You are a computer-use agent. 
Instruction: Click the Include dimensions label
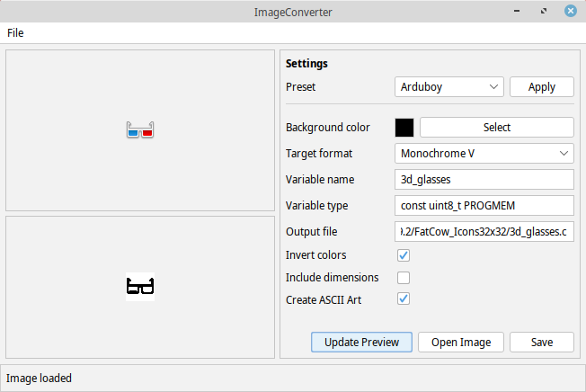pyautogui.click(x=332, y=278)
